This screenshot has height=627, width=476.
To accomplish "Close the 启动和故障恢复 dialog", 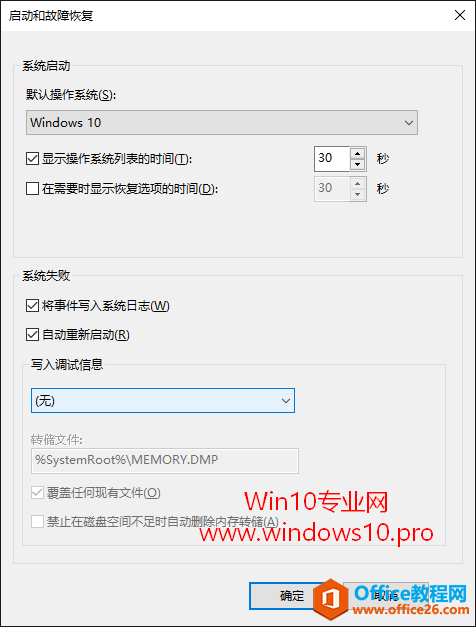I will (x=460, y=15).
